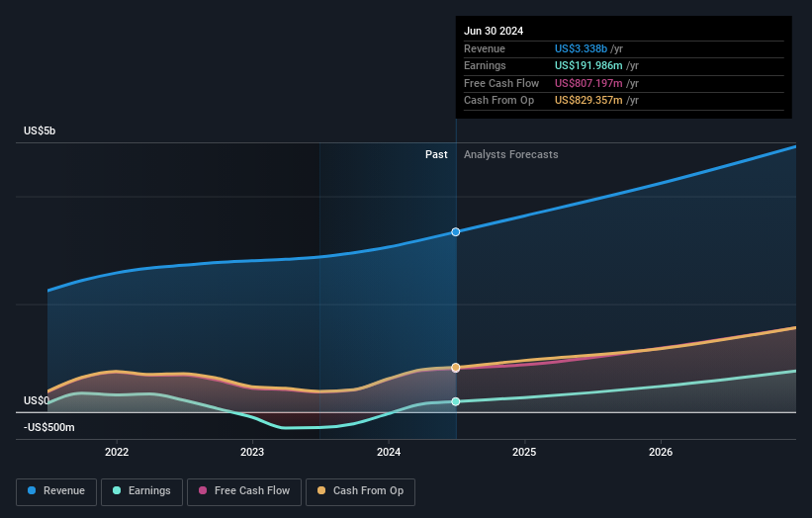Click the US$191.986m earnings value
Screen dimensions: 812x518
coord(588,65)
